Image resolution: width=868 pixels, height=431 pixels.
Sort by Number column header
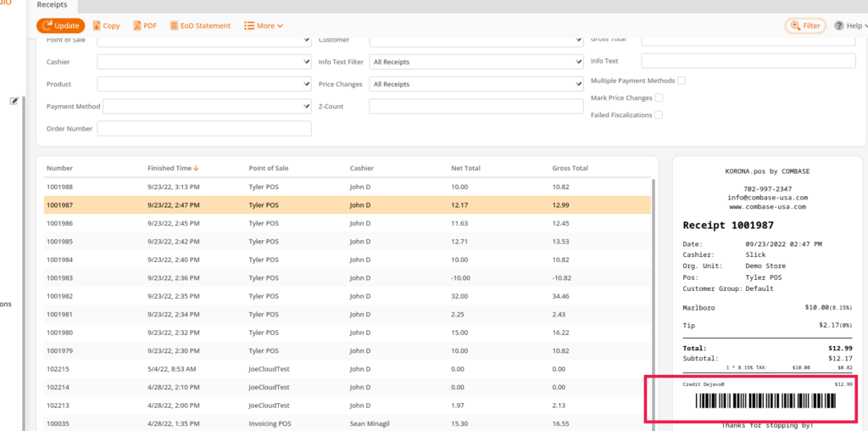59,168
